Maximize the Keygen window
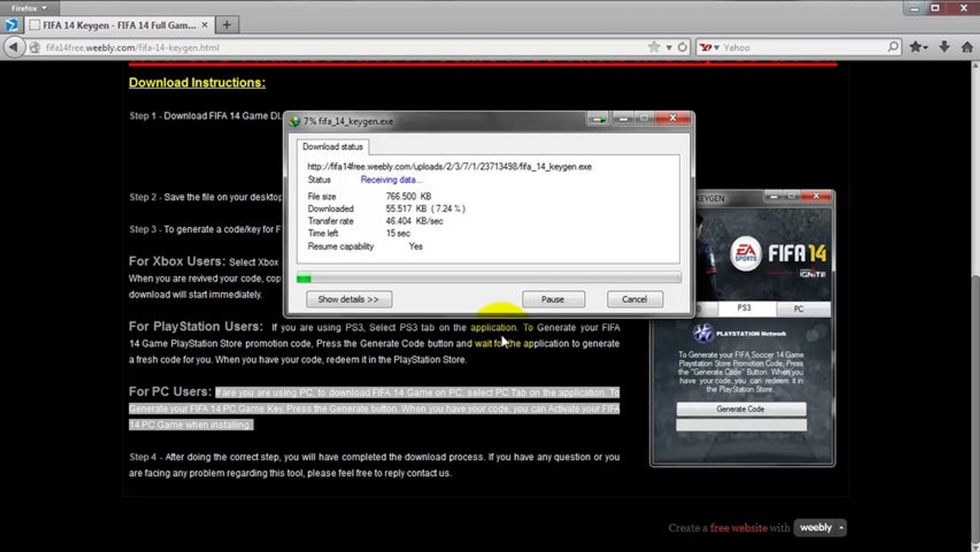Screen dimensions: 980x552 pyautogui.click(x=792, y=197)
